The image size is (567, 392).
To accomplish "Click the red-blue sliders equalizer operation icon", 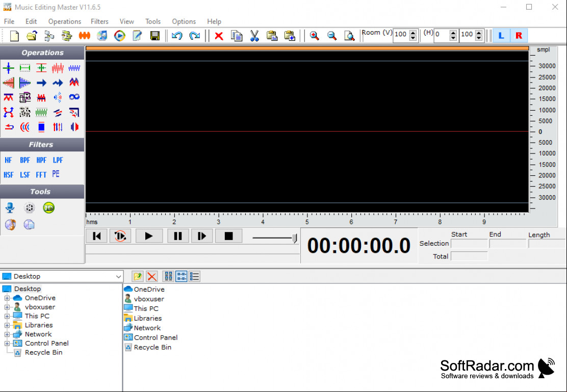I will (58, 127).
